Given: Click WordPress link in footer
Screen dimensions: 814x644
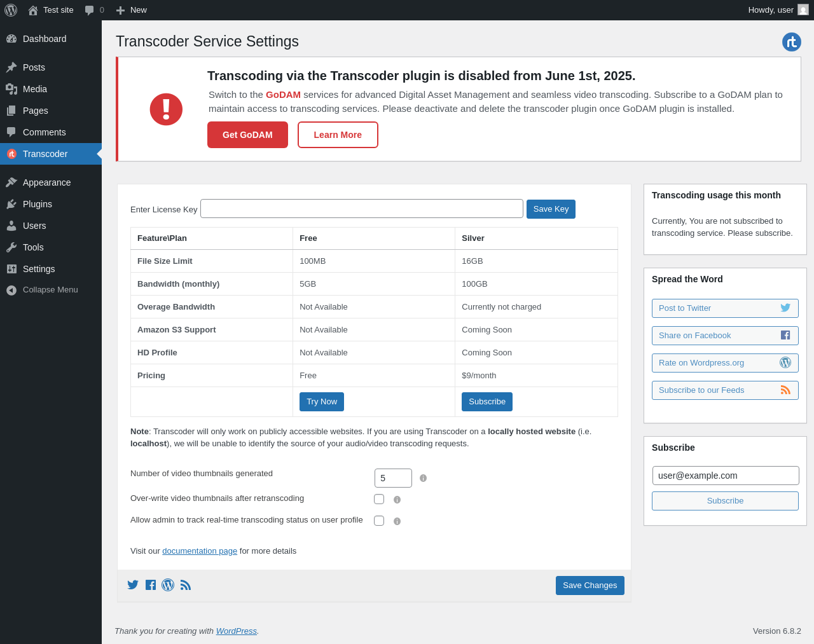Looking at the screenshot, I should click(x=237, y=631).
